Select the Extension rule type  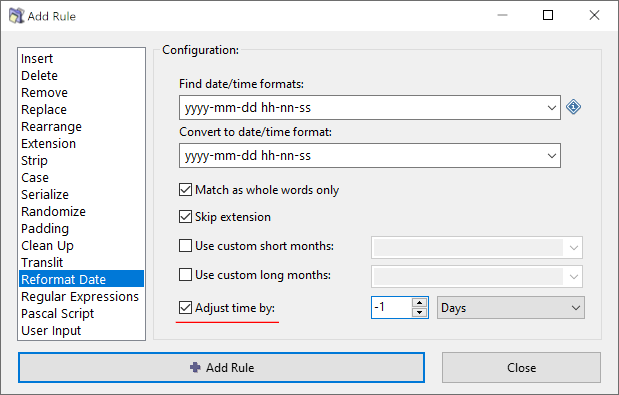click(x=81, y=143)
